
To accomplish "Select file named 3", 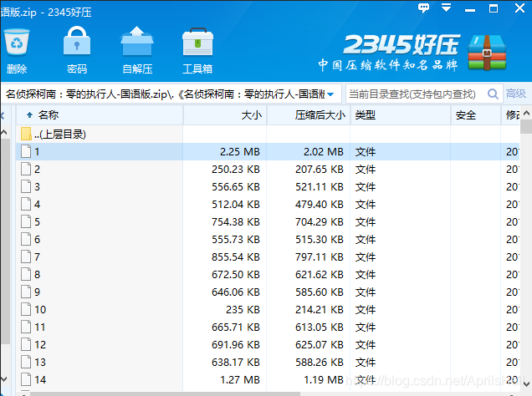I will [x=37, y=186].
